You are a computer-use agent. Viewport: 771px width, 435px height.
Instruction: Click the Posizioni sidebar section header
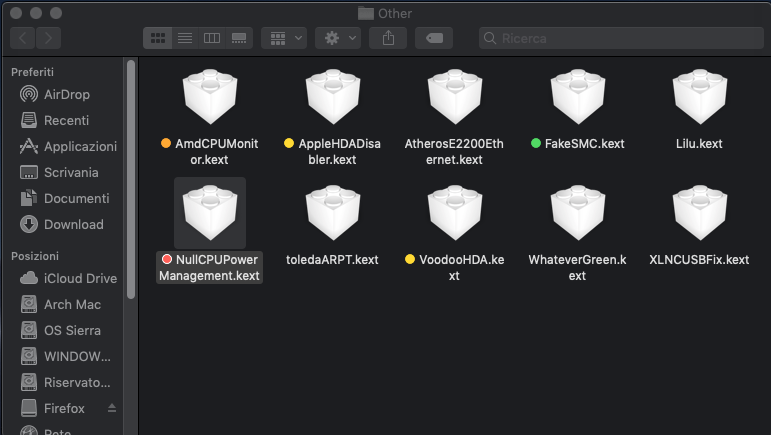35,256
